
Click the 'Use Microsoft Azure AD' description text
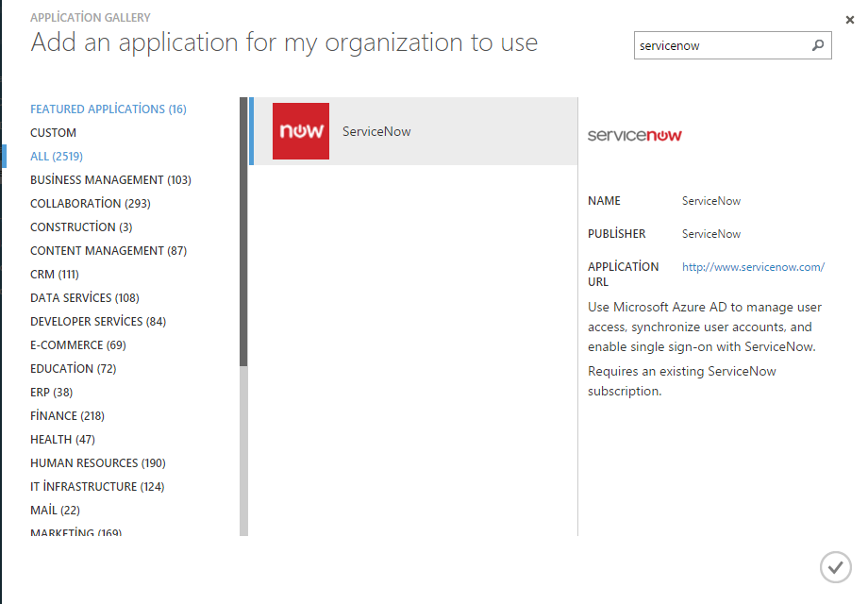704,327
